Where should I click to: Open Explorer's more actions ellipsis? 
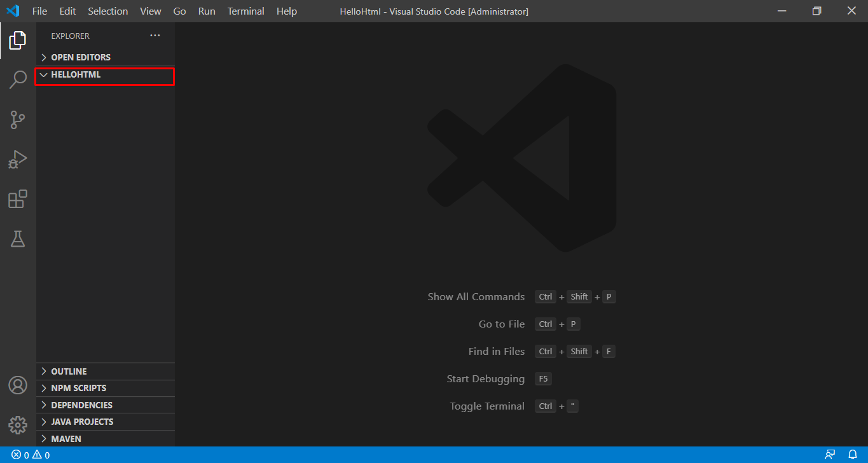pyautogui.click(x=155, y=36)
